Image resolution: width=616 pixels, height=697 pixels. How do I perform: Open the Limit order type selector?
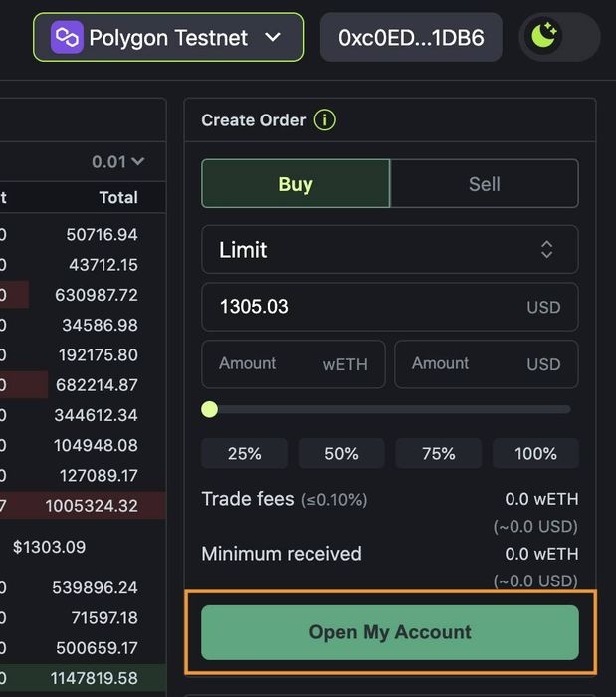pyautogui.click(x=390, y=249)
